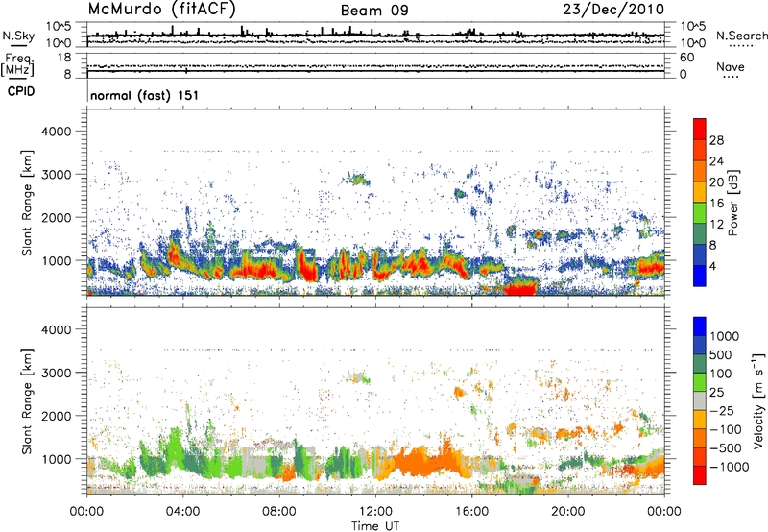Select the "16:00" time tick label
Viewport: 768px width, 532px height.
click(x=471, y=512)
